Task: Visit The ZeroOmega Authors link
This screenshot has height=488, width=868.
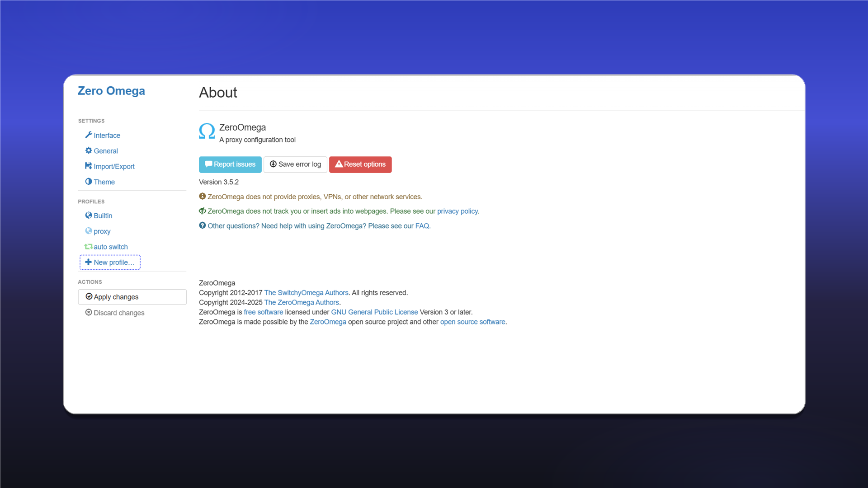Action: coord(302,303)
